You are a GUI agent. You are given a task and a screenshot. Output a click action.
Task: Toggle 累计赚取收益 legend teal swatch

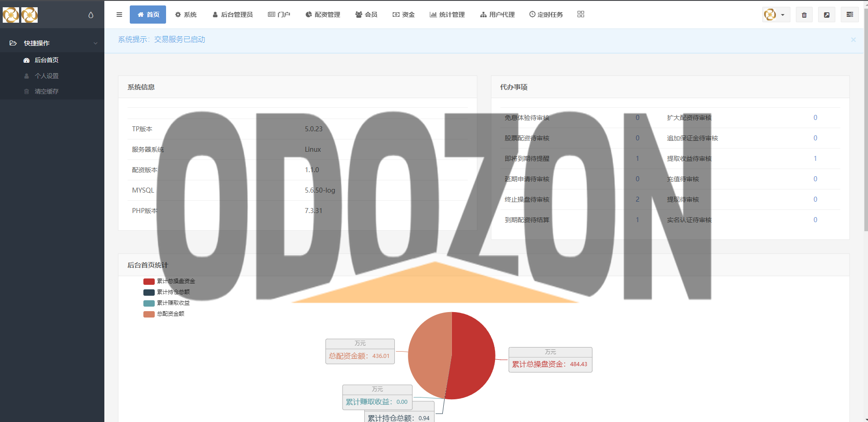[149, 303]
